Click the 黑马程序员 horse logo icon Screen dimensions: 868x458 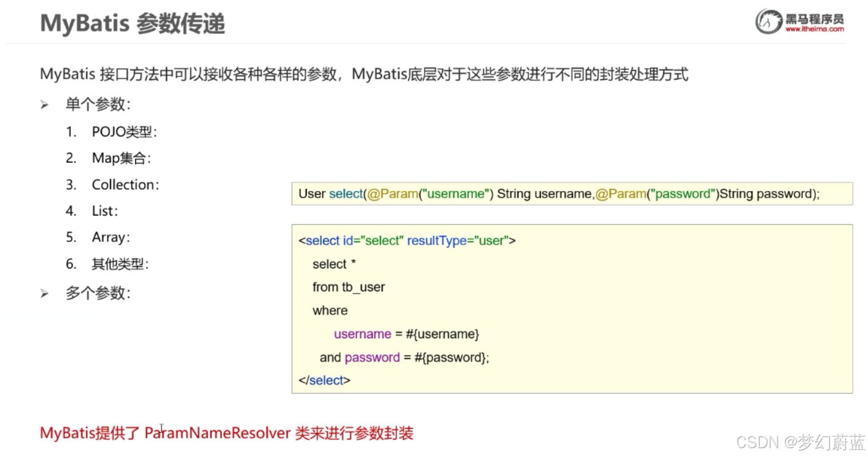coord(769,22)
